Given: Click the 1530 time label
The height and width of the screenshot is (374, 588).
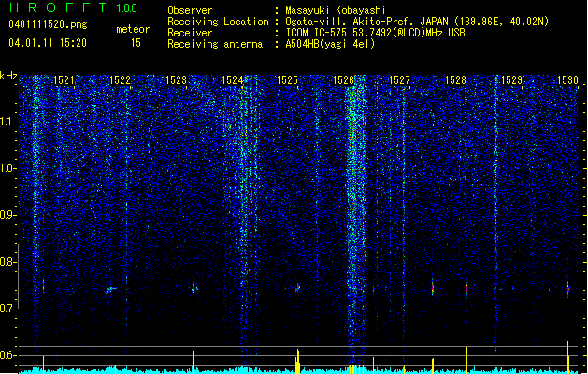Looking at the screenshot, I should point(567,79).
